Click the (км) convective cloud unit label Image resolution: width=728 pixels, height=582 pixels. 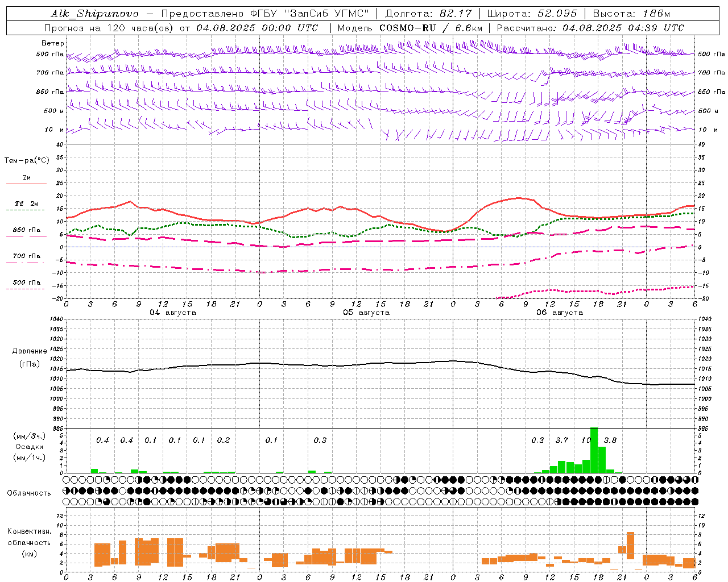click(30, 554)
